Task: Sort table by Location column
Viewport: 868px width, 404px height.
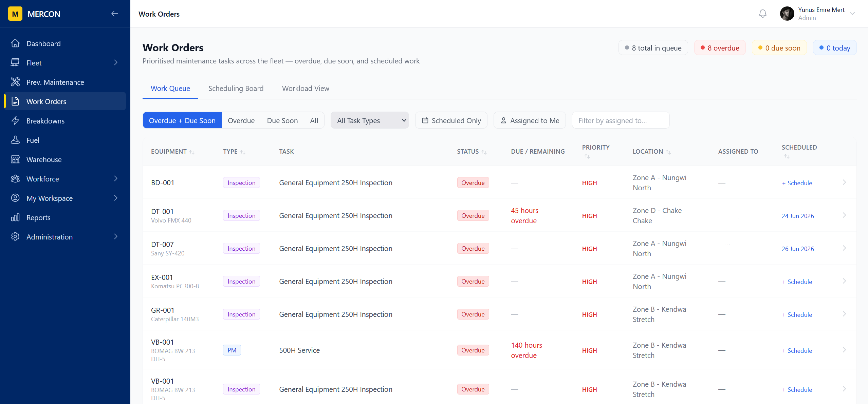Action: pyautogui.click(x=668, y=152)
